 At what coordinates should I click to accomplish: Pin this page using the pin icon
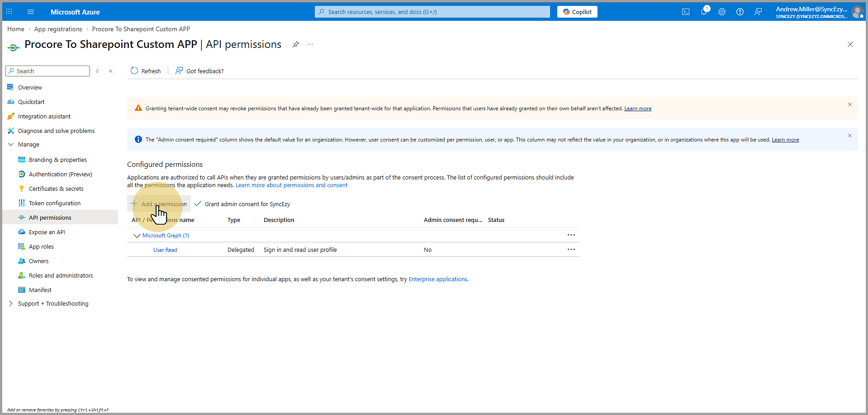click(x=295, y=44)
